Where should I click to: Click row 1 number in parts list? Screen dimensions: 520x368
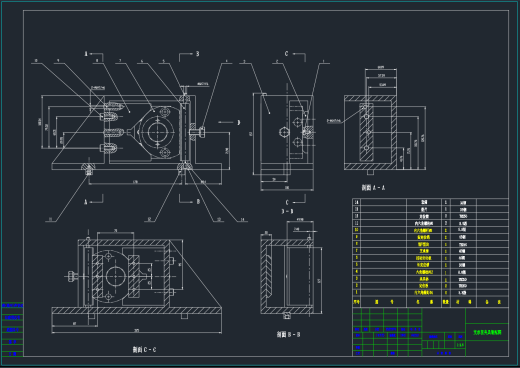tap(356, 292)
